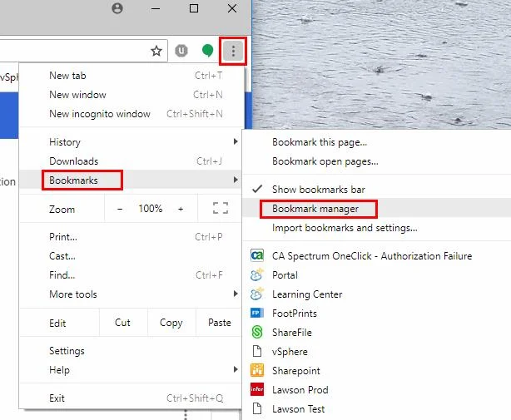This screenshot has height=420, width=511.
Task: Expand the More tools submenu arrow
Action: coord(236,294)
